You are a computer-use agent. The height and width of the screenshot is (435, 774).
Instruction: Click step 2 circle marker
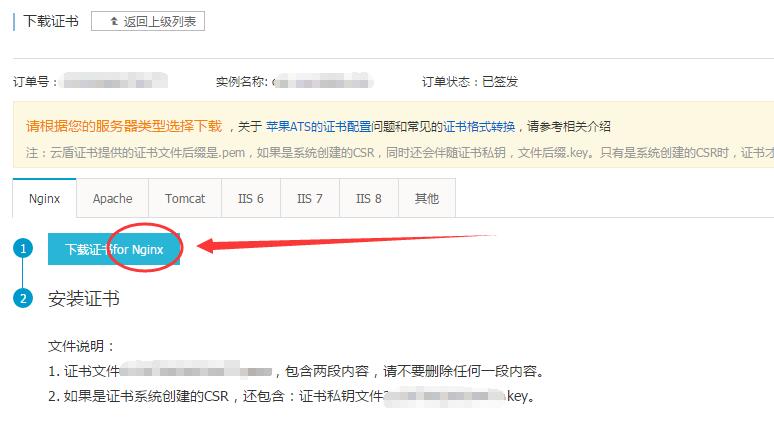point(23,298)
